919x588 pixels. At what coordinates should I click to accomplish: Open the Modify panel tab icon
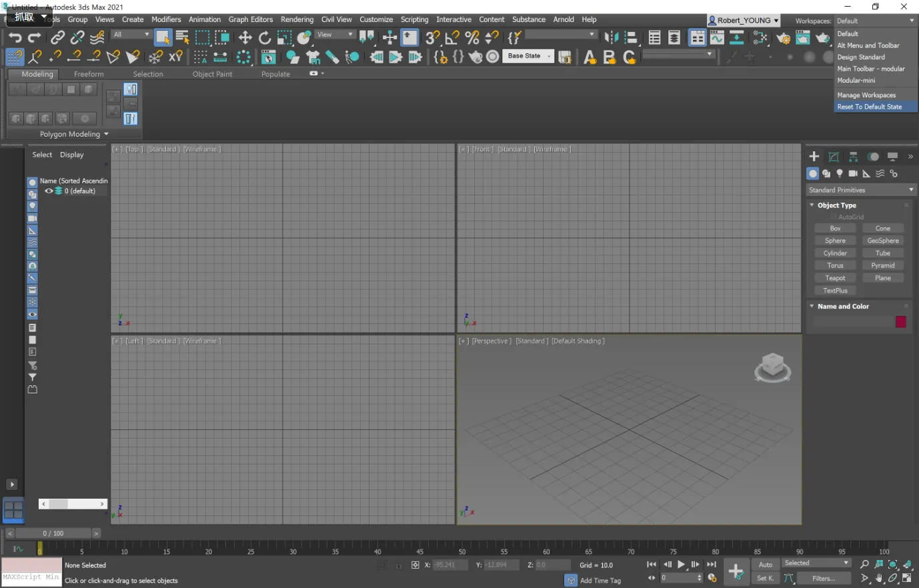click(834, 157)
